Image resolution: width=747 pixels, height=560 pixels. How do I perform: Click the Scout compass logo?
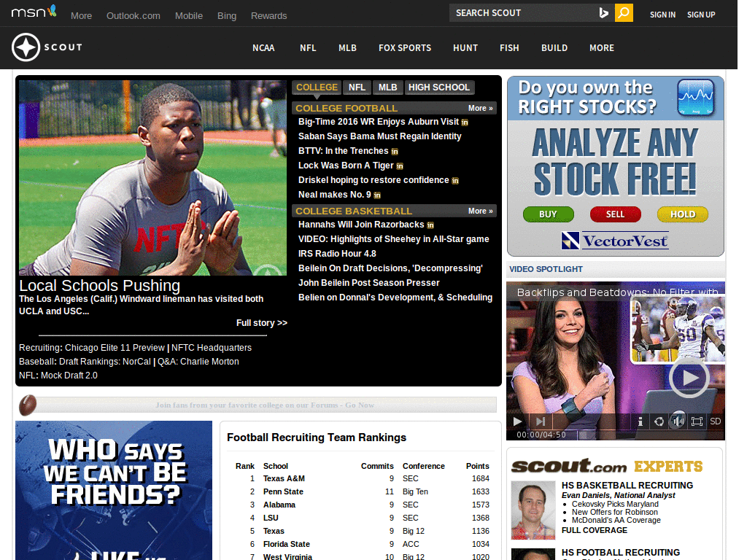click(x=26, y=47)
